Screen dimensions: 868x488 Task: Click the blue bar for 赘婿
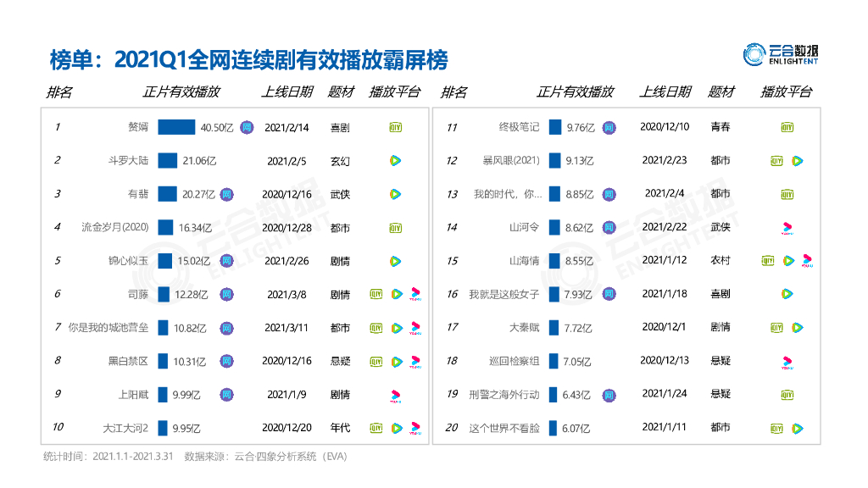click(x=176, y=127)
